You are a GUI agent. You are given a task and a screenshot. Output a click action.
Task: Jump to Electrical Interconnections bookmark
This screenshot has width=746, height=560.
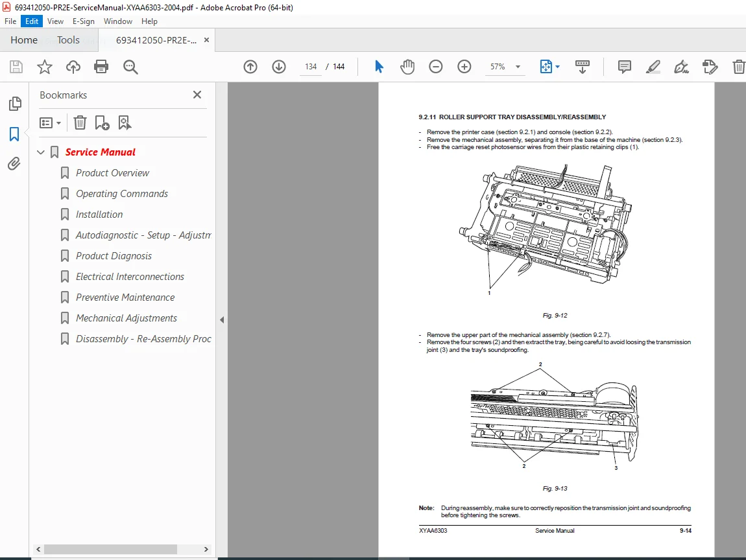pos(130,277)
